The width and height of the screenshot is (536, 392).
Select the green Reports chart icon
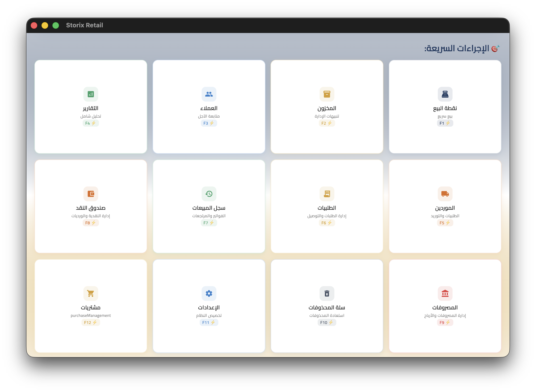pos(91,94)
